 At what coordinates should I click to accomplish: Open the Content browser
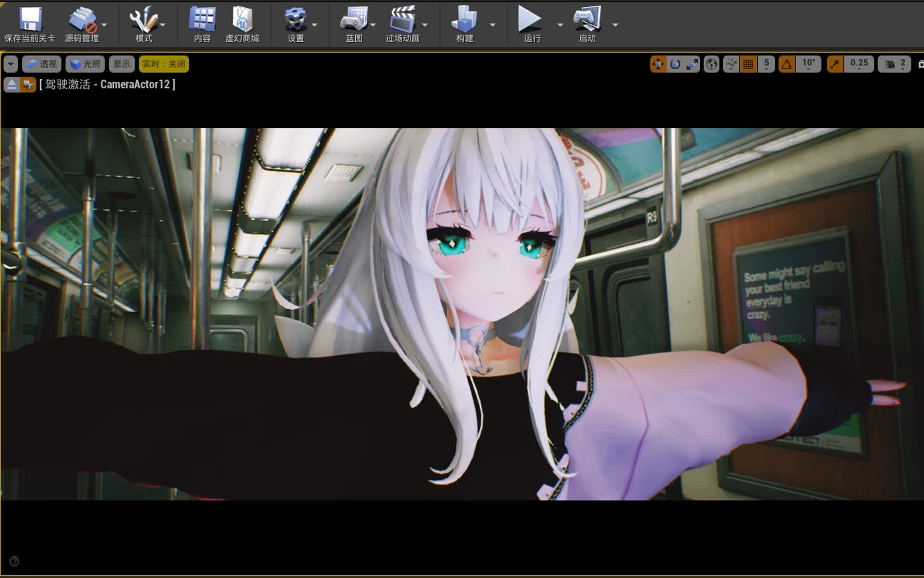pyautogui.click(x=202, y=24)
